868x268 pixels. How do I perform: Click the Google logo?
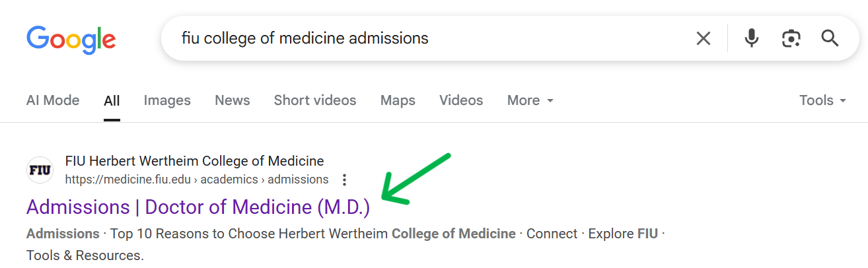click(71, 40)
